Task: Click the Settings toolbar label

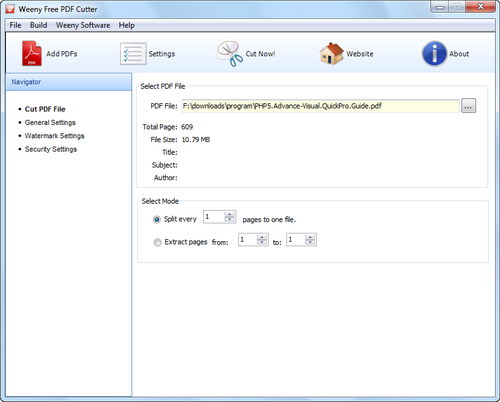Action: coord(162,54)
